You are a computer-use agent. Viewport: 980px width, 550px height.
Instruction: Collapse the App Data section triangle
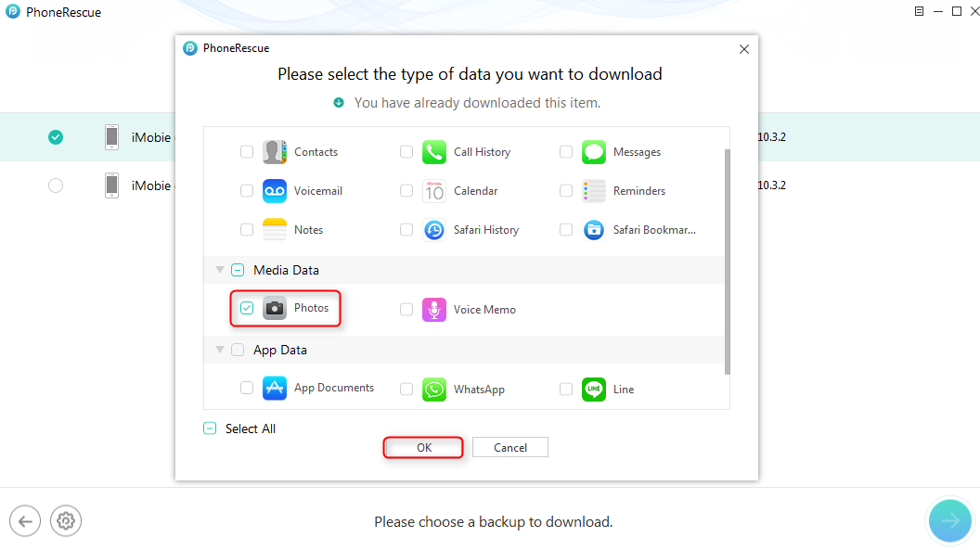(x=220, y=350)
